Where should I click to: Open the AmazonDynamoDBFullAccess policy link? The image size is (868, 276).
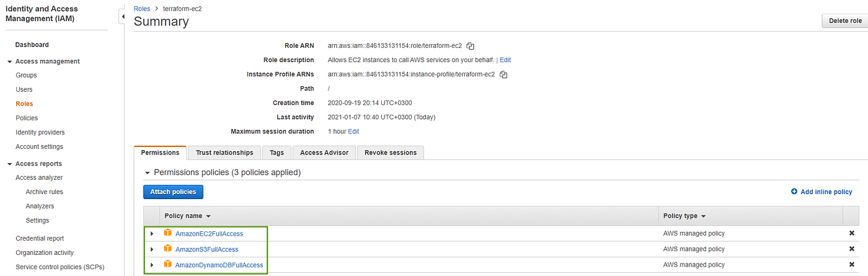[x=219, y=265]
